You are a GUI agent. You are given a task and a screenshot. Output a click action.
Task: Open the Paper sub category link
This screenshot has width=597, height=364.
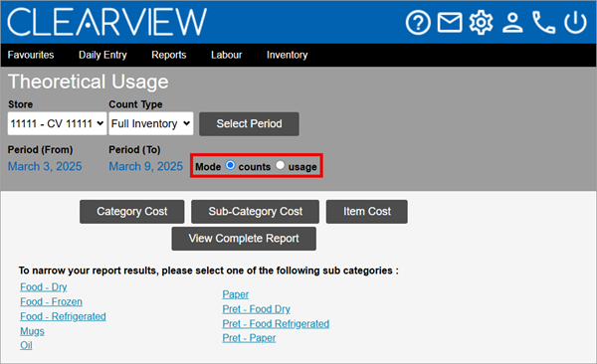click(x=235, y=294)
